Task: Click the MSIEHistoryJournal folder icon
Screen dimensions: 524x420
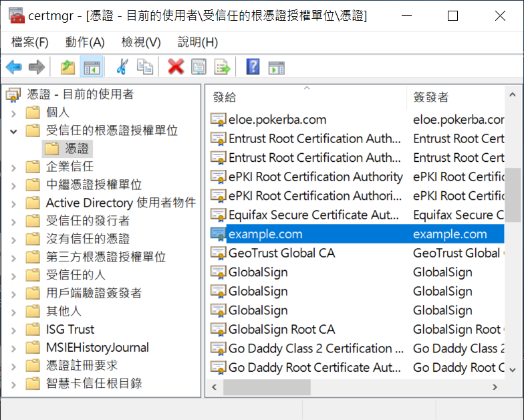Action: pos(33,348)
